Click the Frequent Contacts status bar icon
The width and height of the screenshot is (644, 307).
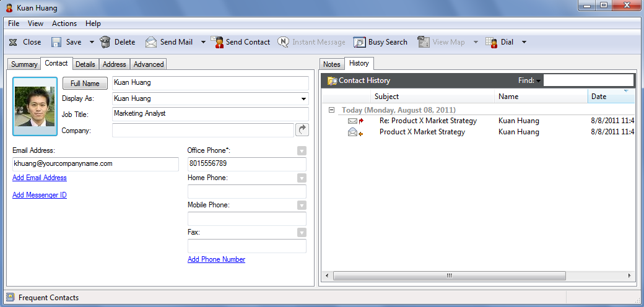[x=11, y=298]
